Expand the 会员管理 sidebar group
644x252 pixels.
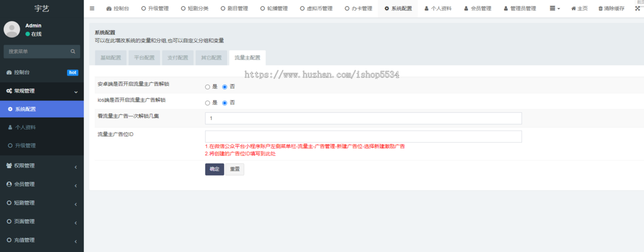[42, 184]
